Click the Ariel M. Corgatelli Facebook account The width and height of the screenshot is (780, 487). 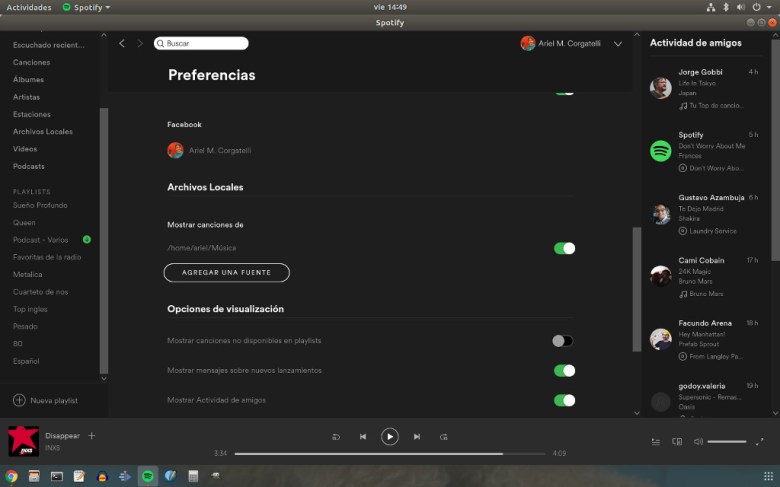pos(209,150)
